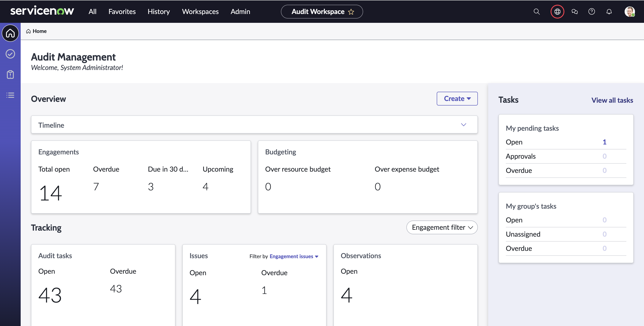Image resolution: width=644 pixels, height=326 pixels.
Task: Click the Home breadcrumb
Action: pos(37,31)
